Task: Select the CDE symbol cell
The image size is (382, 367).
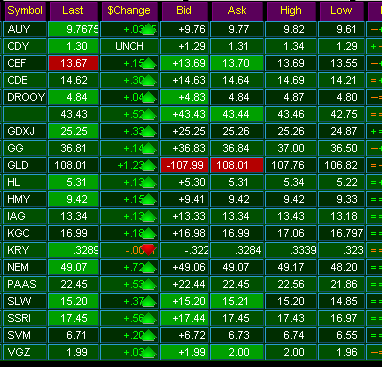Action: pyautogui.click(x=25, y=80)
